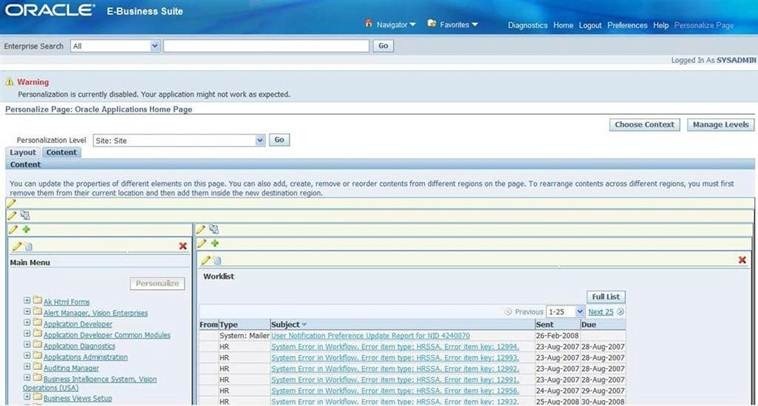Click page icon directly above Main Menu
The width and height of the screenshot is (758, 406).
[x=29, y=247]
